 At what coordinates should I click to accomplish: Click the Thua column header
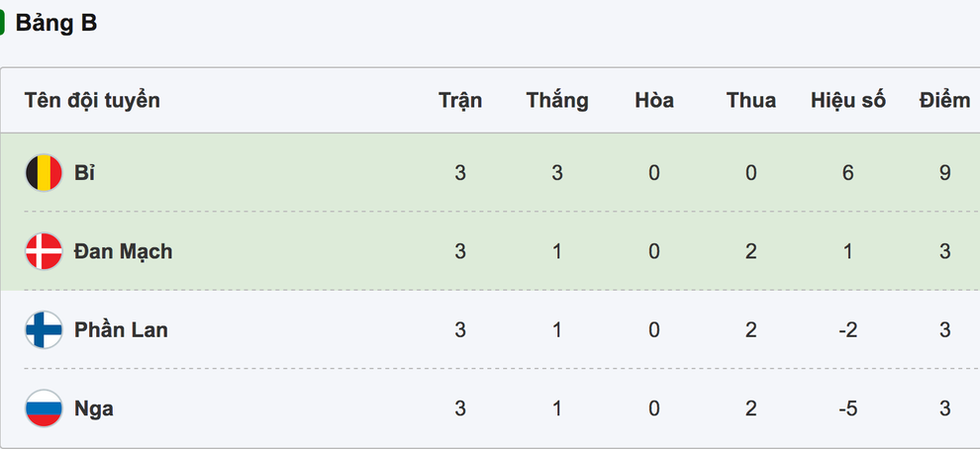[750, 101]
